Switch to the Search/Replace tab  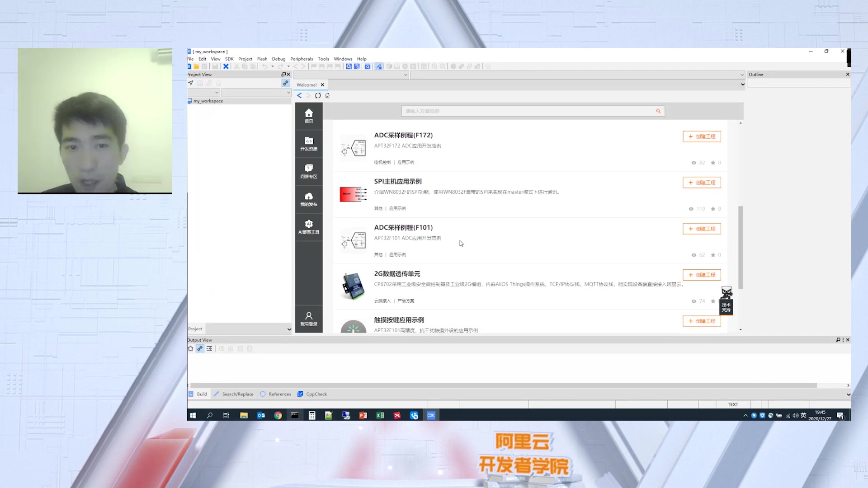tap(234, 394)
